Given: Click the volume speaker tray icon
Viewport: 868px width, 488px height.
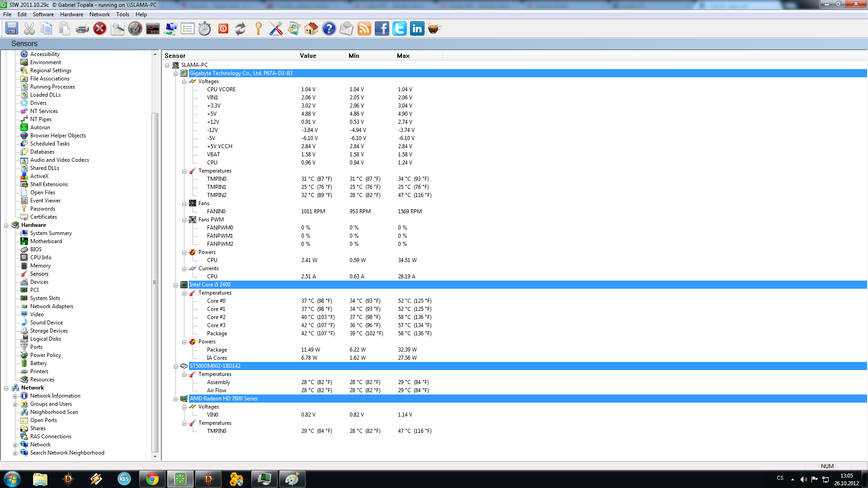Looking at the screenshot, I should tap(803, 479).
